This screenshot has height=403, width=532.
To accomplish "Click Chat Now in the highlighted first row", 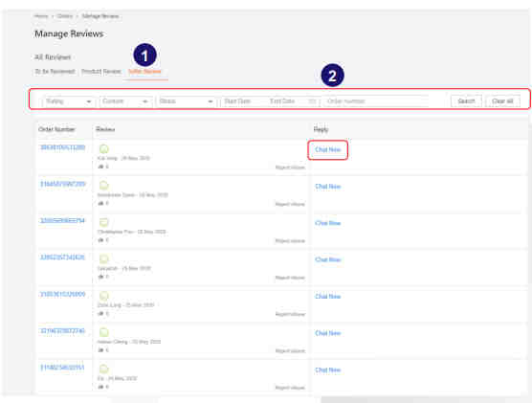I will pyautogui.click(x=328, y=149).
